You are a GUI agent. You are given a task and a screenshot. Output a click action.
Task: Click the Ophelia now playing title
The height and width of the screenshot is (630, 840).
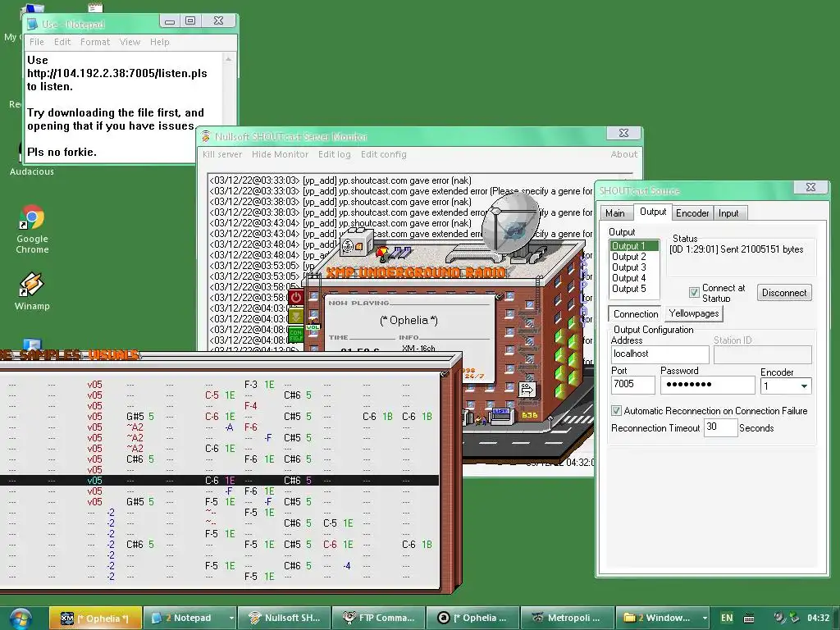click(409, 321)
